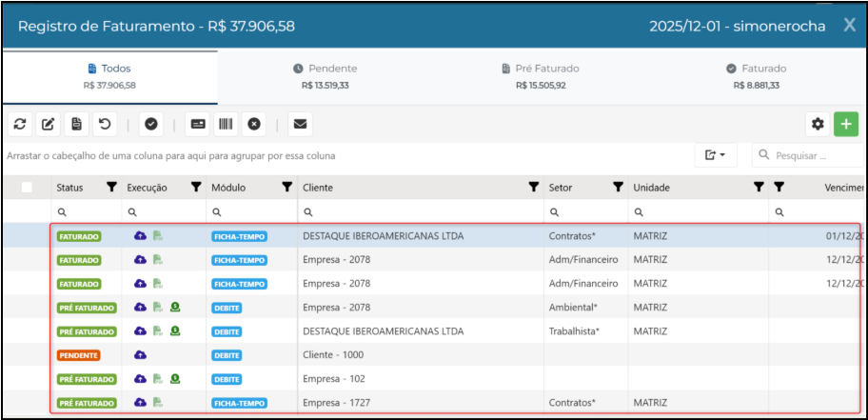Click cloud upload icon in Empresa - 102 row
868x420 pixels.
pyautogui.click(x=141, y=379)
